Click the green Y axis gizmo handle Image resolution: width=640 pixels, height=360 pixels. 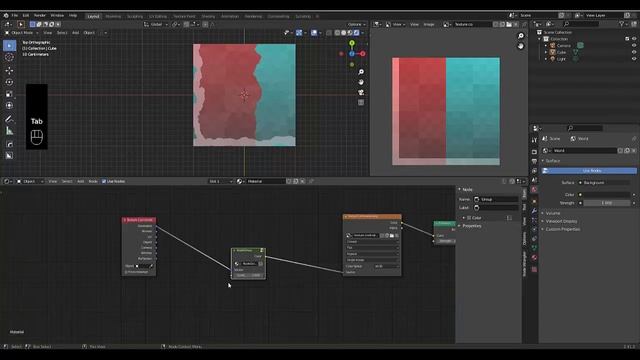[352, 43]
